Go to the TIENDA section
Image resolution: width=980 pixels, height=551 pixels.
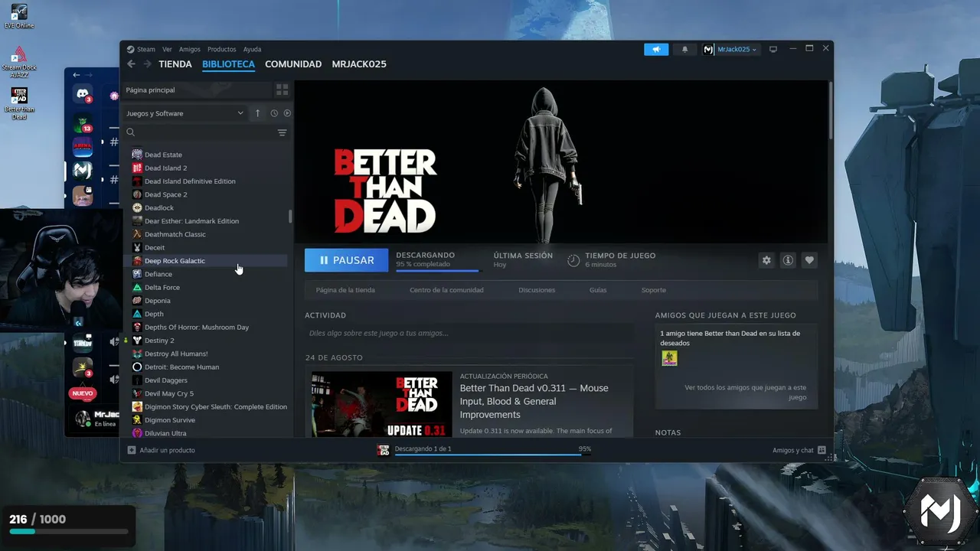coord(175,64)
